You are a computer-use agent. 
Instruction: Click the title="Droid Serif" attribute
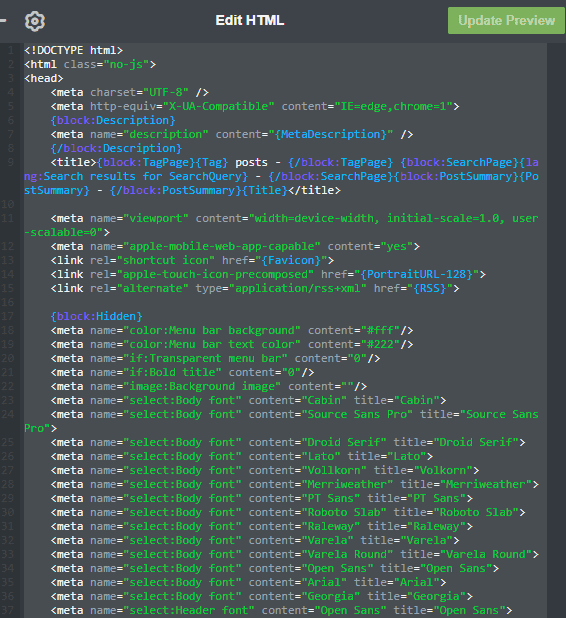456,442
